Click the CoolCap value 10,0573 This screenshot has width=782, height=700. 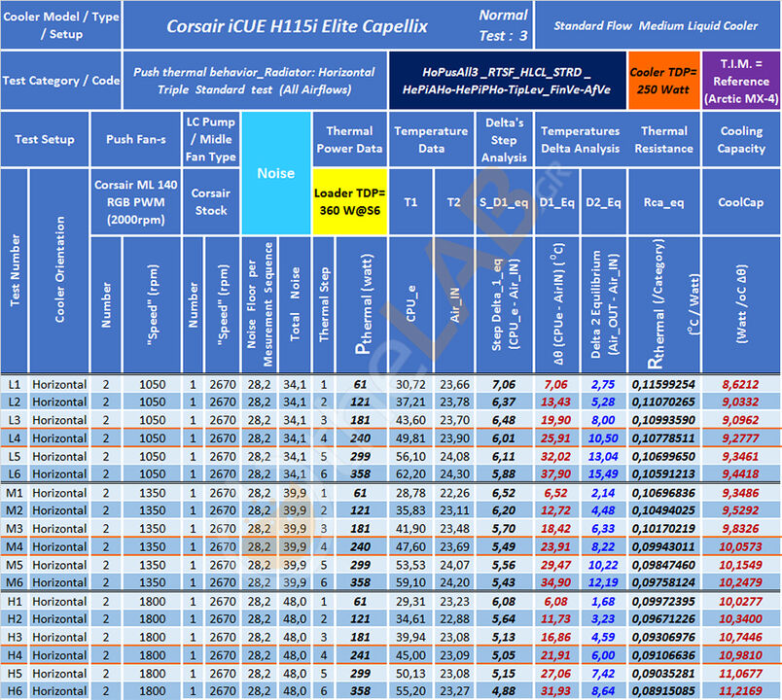coord(740,546)
